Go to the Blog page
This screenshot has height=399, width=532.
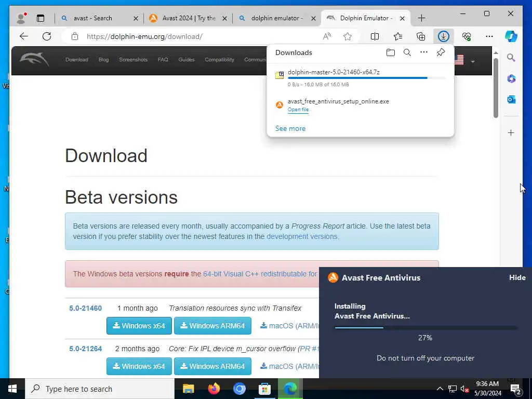(103, 60)
